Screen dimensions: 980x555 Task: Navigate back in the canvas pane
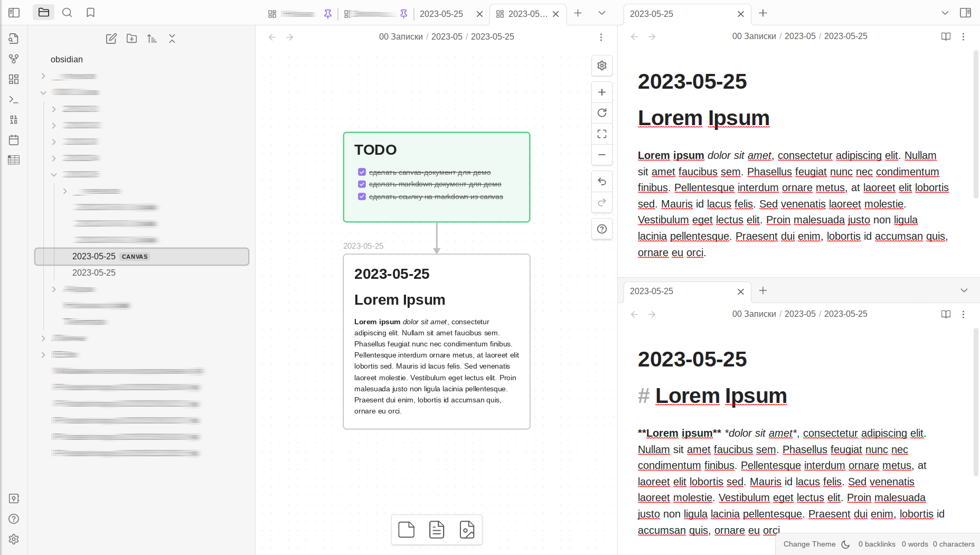tap(272, 37)
